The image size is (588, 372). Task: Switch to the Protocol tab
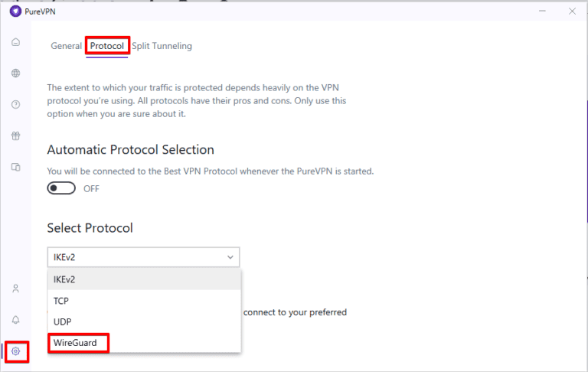tap(107, 46)
